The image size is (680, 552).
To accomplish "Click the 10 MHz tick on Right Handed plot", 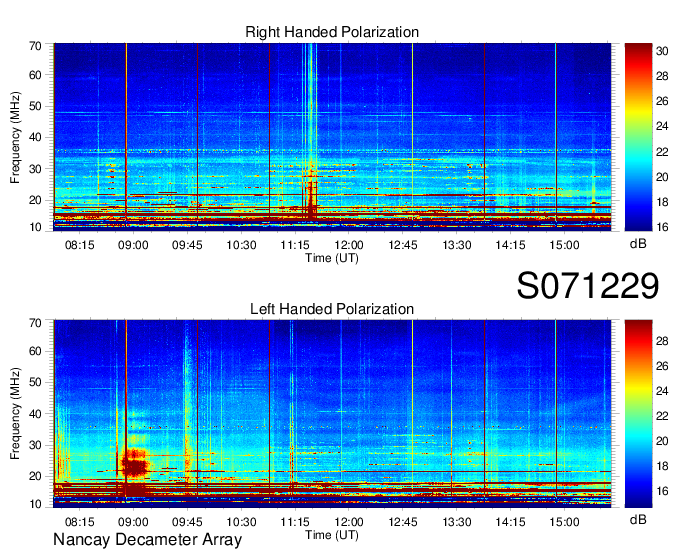I will (35, 227).
